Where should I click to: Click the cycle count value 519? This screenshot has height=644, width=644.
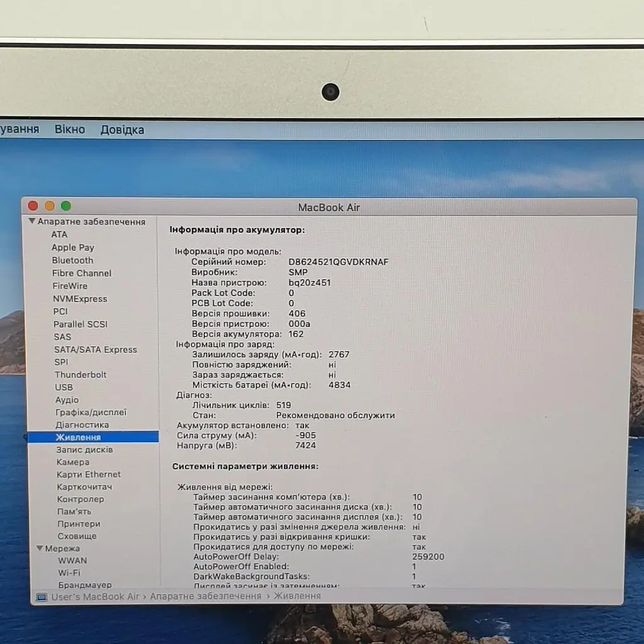pos(284,405)
